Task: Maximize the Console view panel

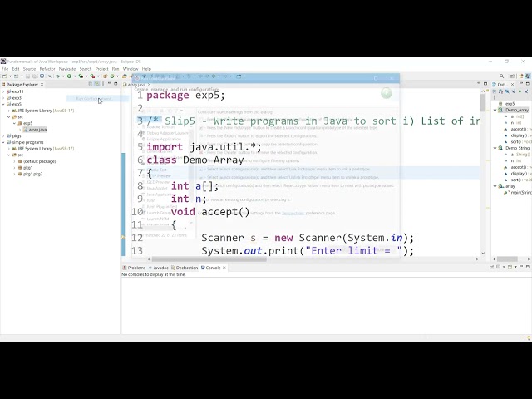Action: pyautogui.click(x=528, y=268)
